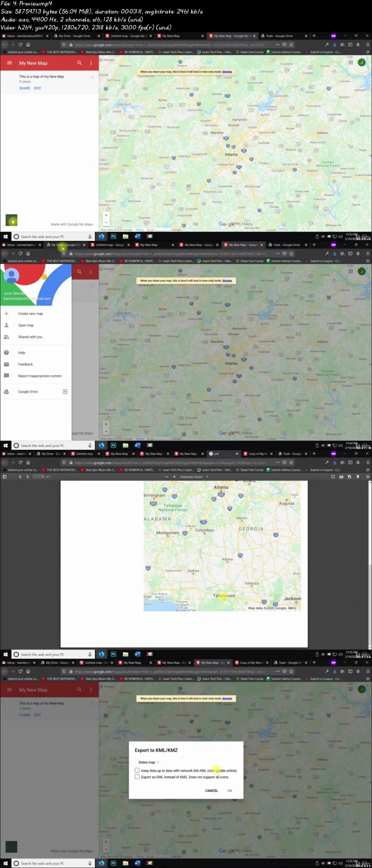
Task: Switch PDF viewer to presentation mode
Action: 333,477
